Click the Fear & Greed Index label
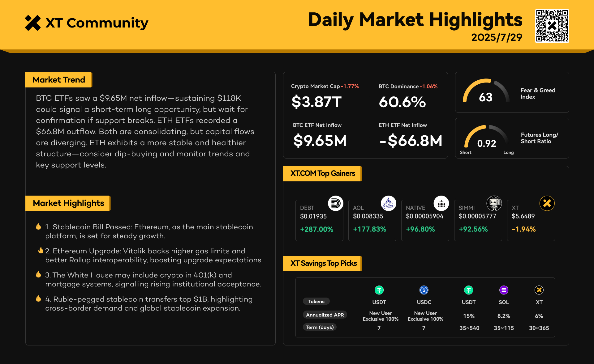Screen dimensions: 594x364 click(538, 93)
